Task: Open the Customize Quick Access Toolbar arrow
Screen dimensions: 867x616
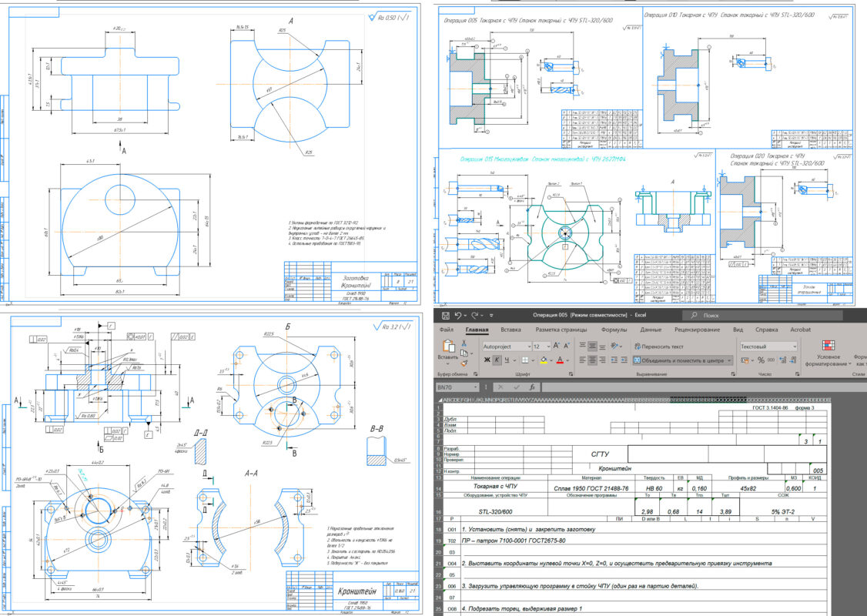Action: click(x=491, y=316)
